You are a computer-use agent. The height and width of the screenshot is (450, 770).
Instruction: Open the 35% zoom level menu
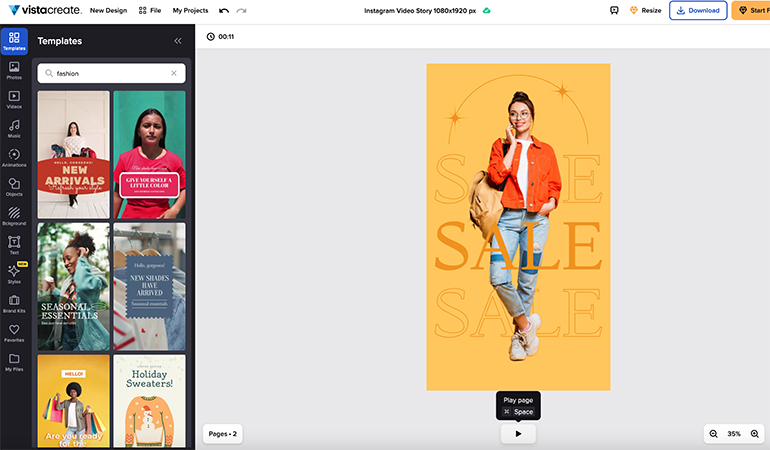tap(734, 434)
